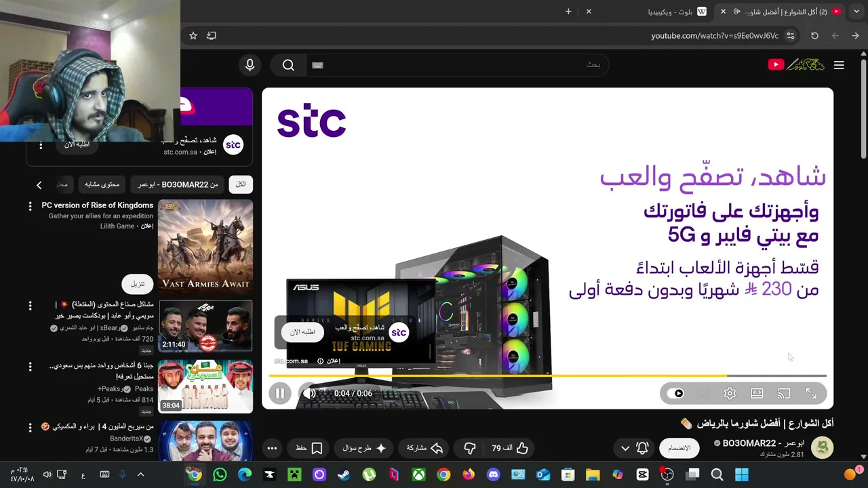Image resolution: width=868 pixels, height=488 pixels.
Task: Save the video with حفظ button
Action: (x=309, y=448)
